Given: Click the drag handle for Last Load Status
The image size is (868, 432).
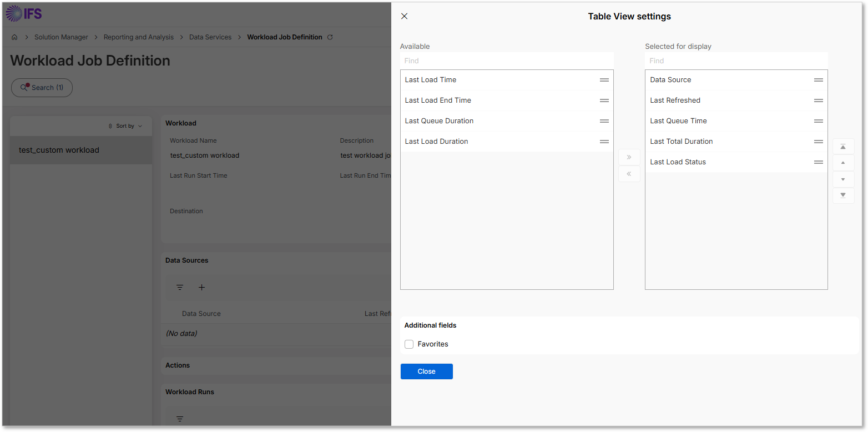Looking at the screenshot, I should point(819,162).
